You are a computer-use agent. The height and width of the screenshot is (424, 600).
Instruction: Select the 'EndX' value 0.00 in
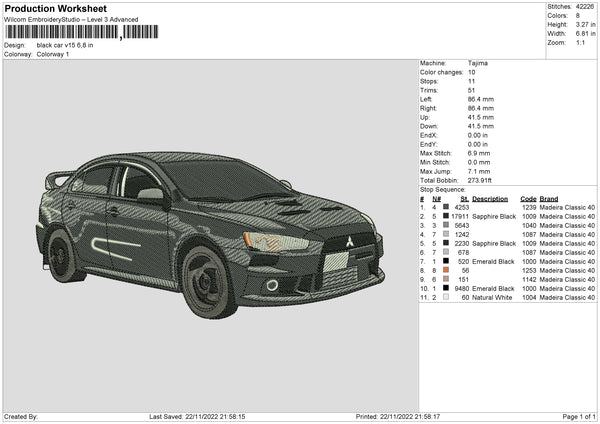click(x=478, y=135)
